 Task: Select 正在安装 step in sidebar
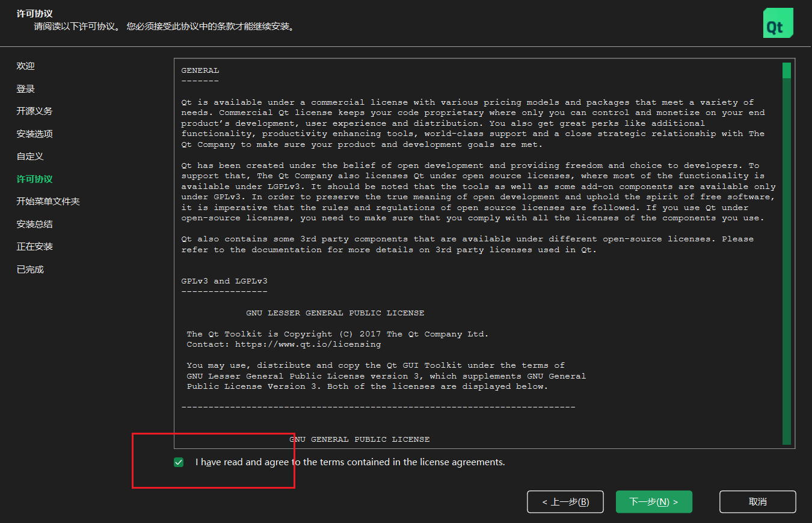[x=35, y=247]
